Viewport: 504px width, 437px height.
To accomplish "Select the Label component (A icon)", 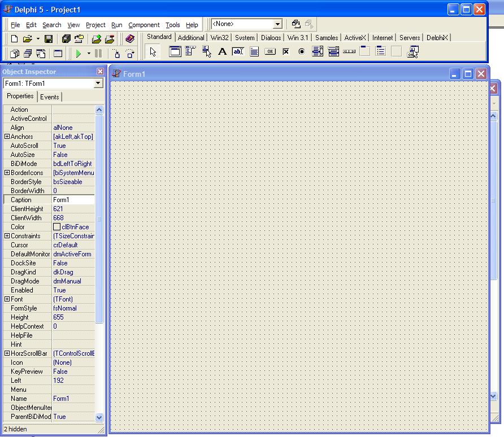I will (x=222, y=51).
